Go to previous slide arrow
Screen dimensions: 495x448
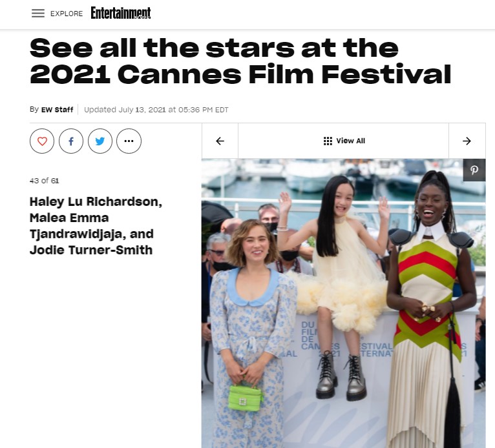(220, 141)
